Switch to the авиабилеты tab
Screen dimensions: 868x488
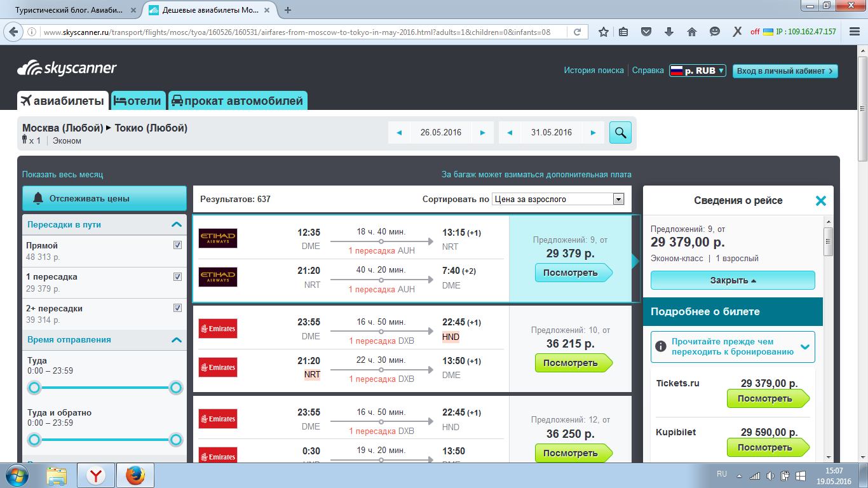pos(63,100)
